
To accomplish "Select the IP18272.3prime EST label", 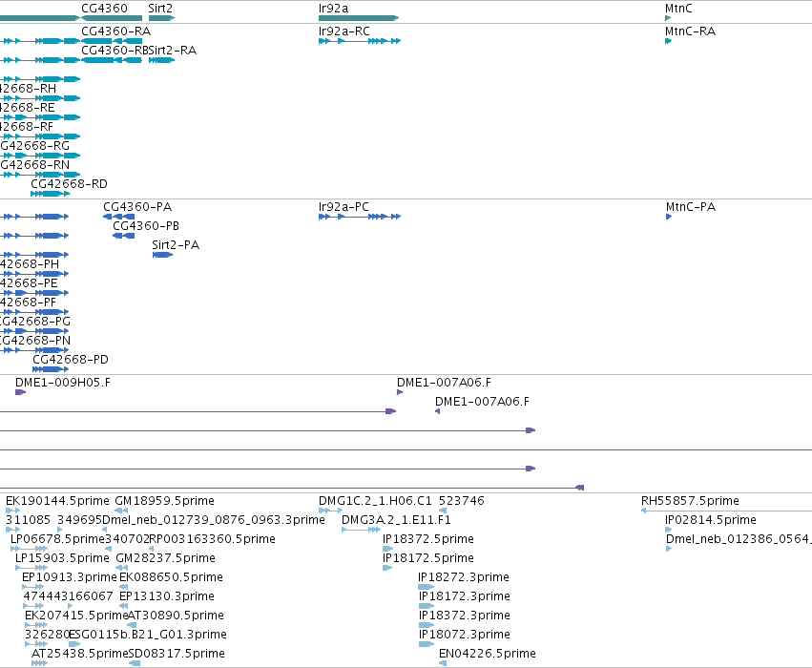I will click(464, 577).
